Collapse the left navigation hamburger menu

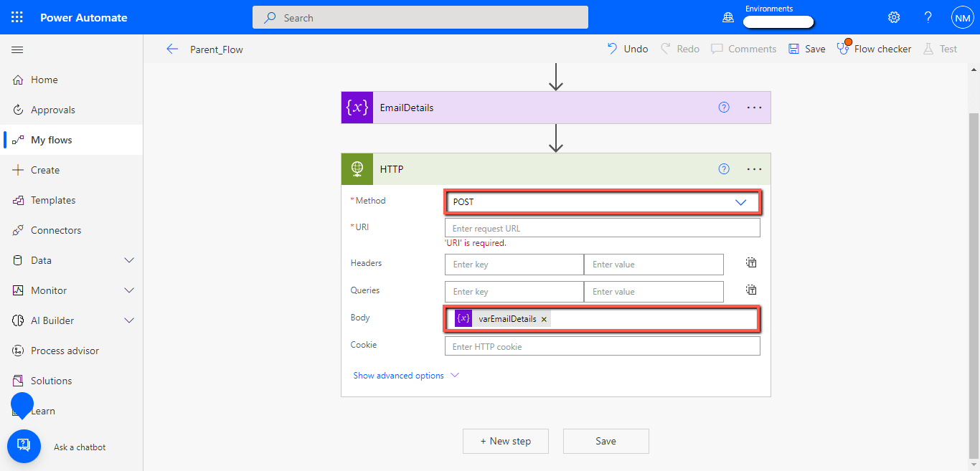click(x=17, y=49)
